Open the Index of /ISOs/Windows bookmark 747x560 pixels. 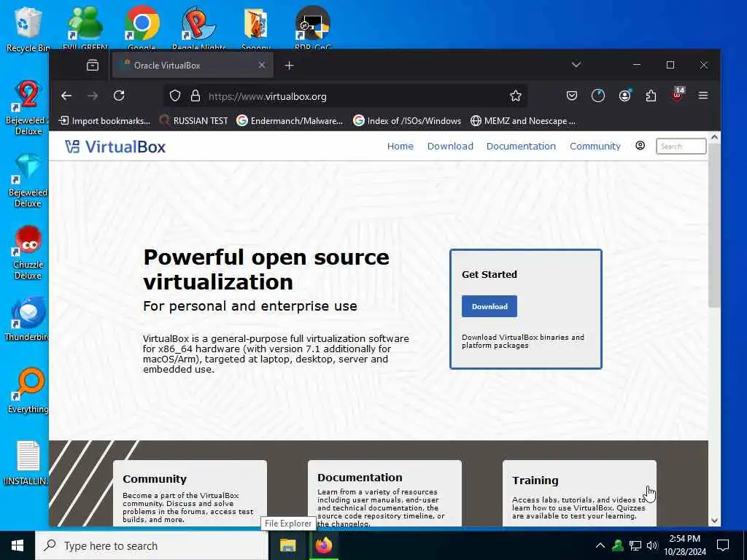click(x=407, y=121)
